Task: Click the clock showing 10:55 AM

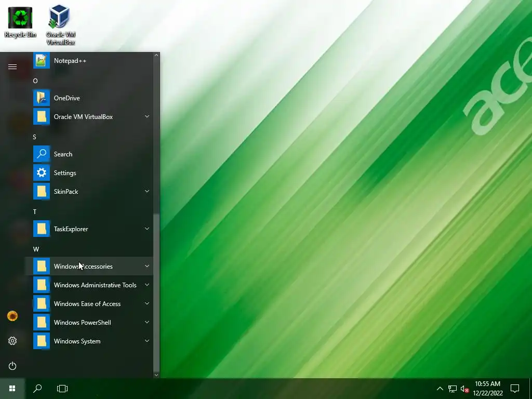Action: pos(487,384)
